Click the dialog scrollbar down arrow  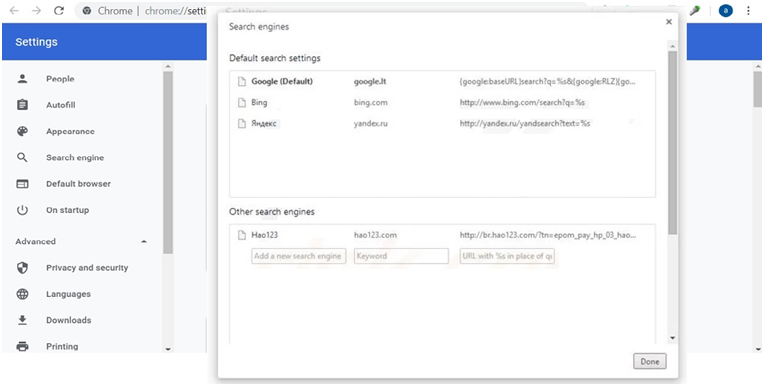click(672, 337)
